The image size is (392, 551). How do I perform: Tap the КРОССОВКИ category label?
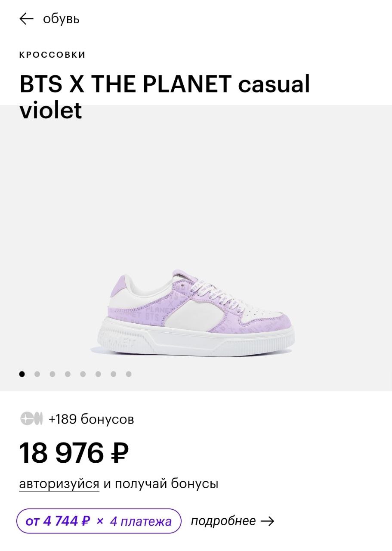point(52,55)
